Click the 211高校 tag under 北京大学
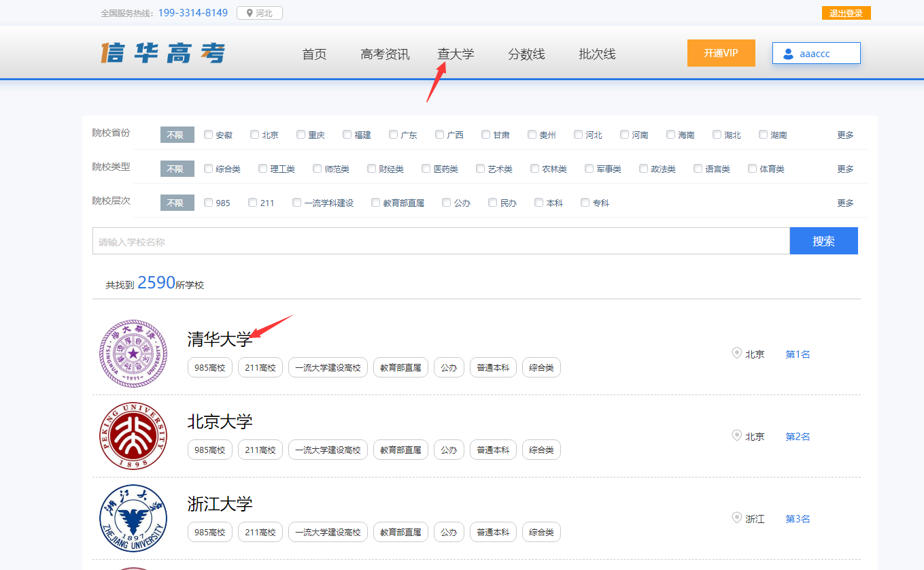The image size is (924, 570). (x=260, y=450)
